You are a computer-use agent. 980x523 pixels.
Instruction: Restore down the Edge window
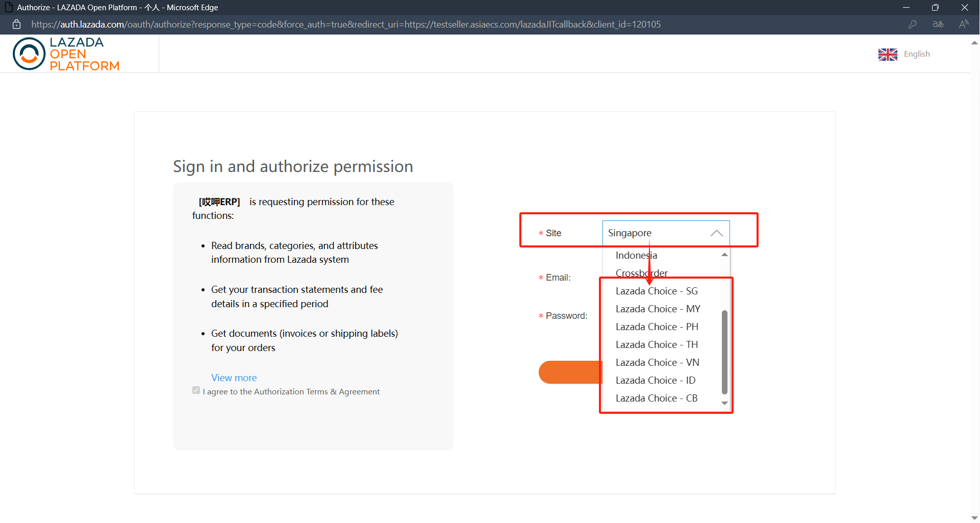tap(935, 7)
